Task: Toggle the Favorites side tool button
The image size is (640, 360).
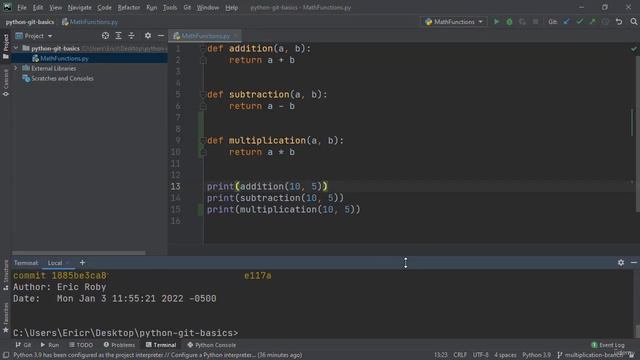Action: [x=6, y=318]
